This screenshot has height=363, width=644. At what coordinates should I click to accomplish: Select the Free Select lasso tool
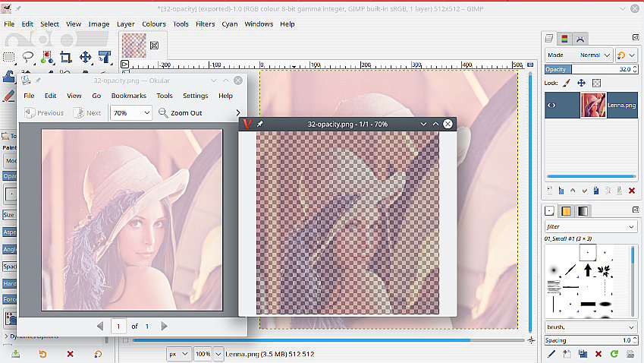(x=28, y=57)
